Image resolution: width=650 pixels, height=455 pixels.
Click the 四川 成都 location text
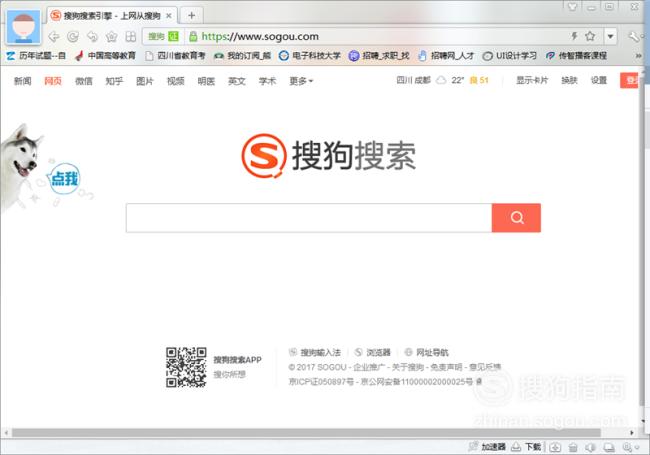(x=413, y=80)
